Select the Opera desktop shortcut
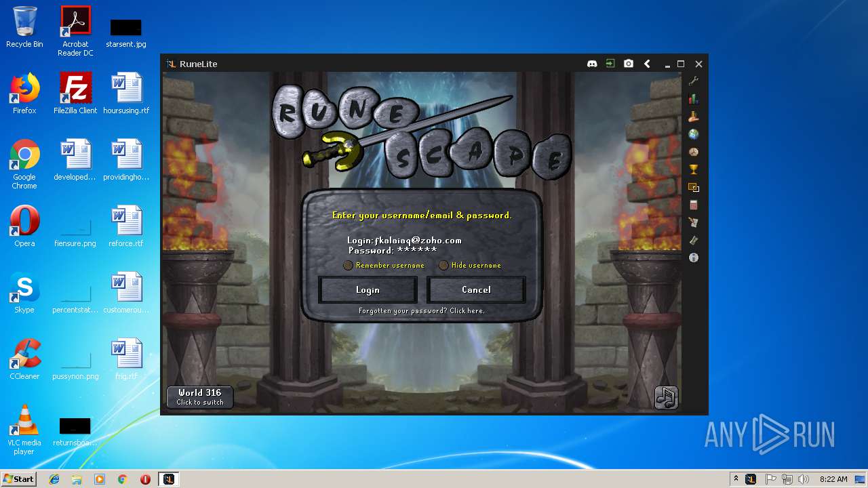 click(24, 226)
